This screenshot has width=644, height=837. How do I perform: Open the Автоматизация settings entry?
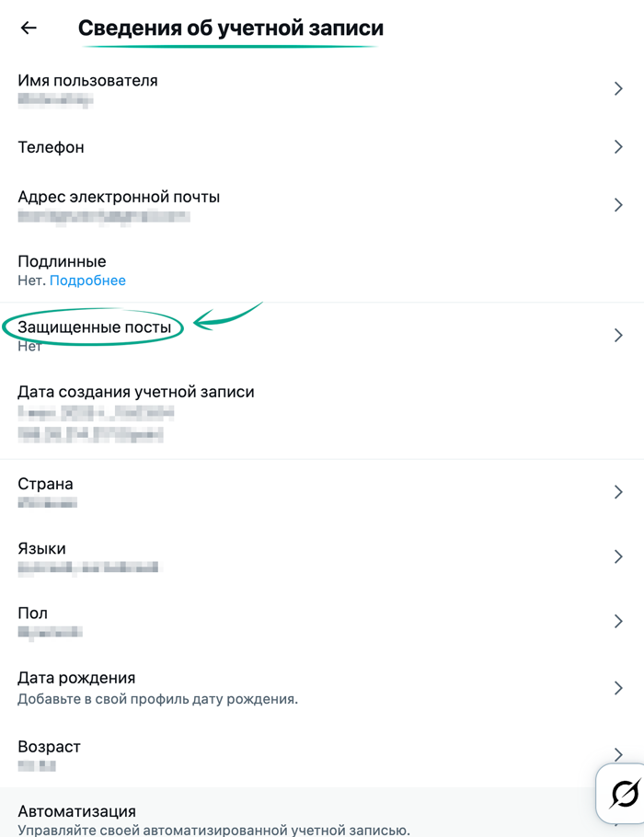point(77,811)
